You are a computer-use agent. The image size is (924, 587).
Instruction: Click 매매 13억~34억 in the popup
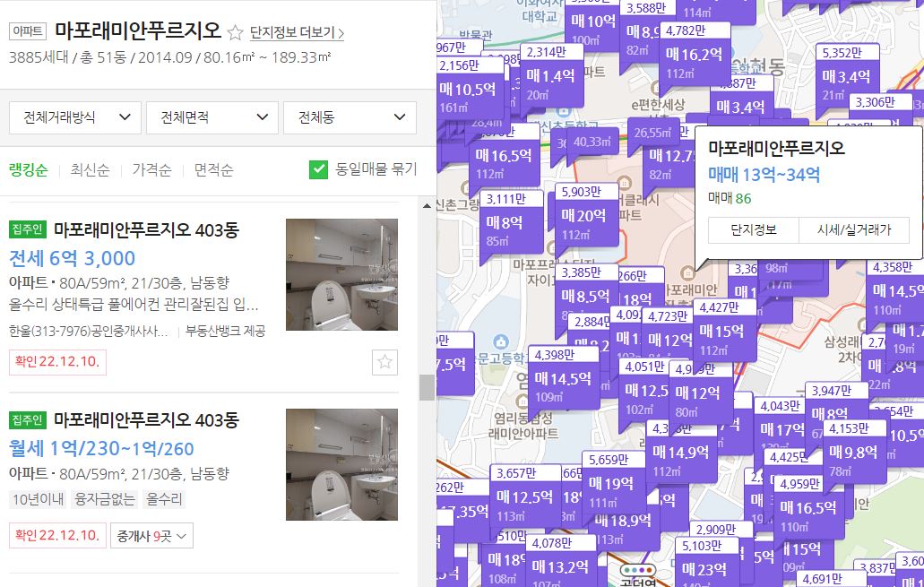[764, 175]
